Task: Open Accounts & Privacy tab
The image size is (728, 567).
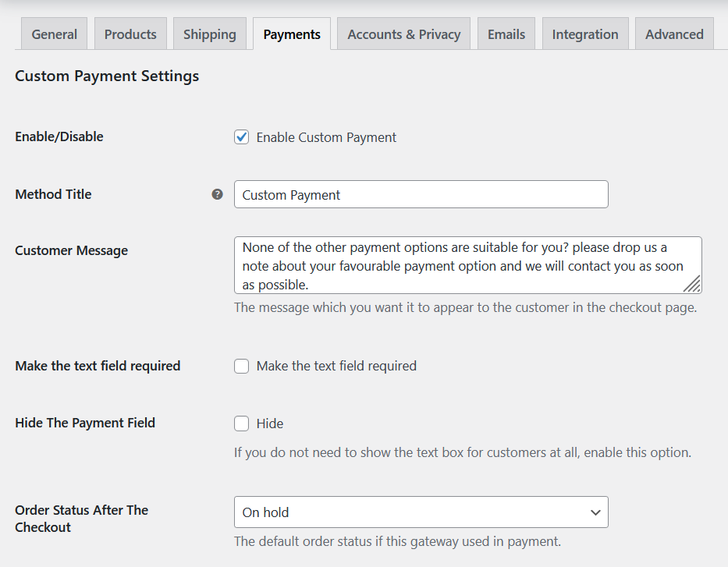Action: point(403,34)
